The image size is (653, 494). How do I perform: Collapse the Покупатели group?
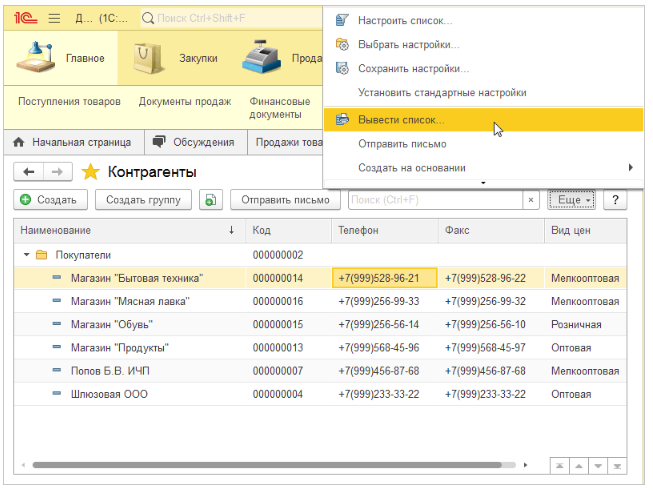click(25, 255)
